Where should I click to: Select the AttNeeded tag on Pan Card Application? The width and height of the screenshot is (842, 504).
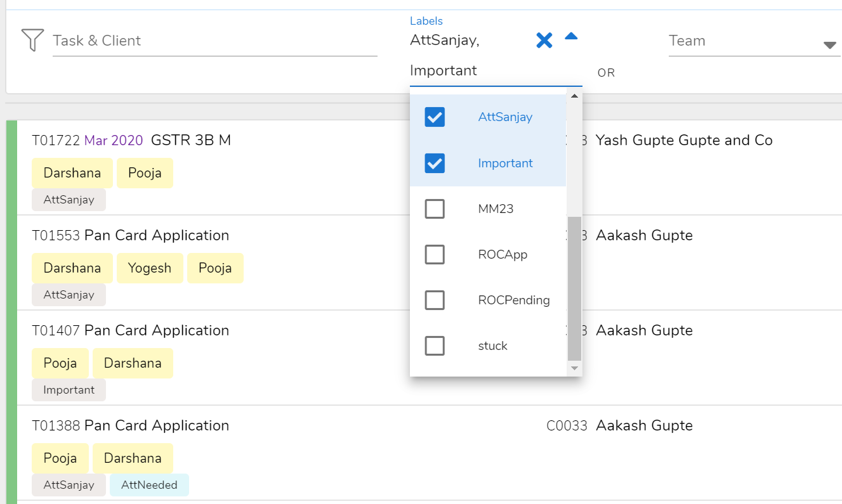pyautogui.click(x=149, y=484)
